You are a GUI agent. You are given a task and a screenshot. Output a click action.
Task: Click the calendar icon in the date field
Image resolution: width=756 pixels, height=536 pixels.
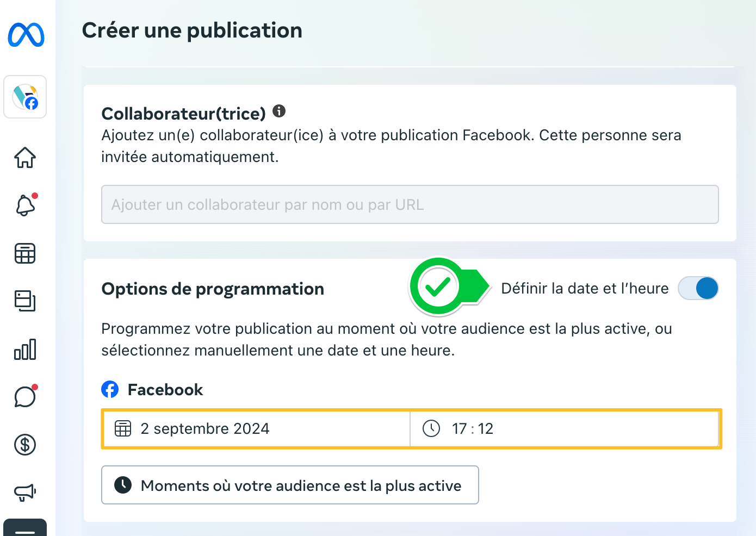coord(123,428)
